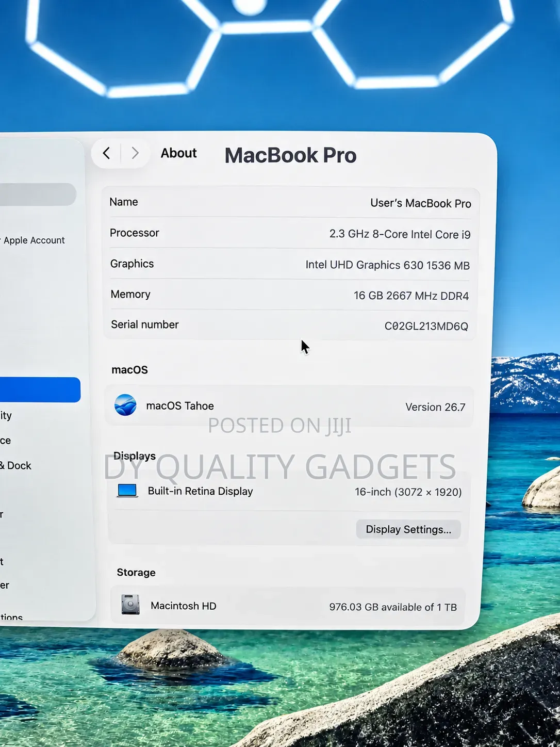Click the 'Serial number' row label
The image size is (560, 747).
click(145, 324)
